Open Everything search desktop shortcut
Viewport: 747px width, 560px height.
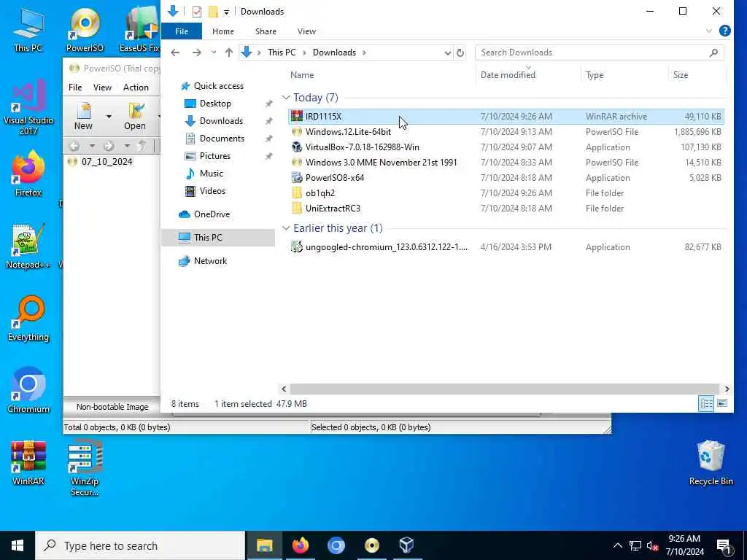[28, 319]
